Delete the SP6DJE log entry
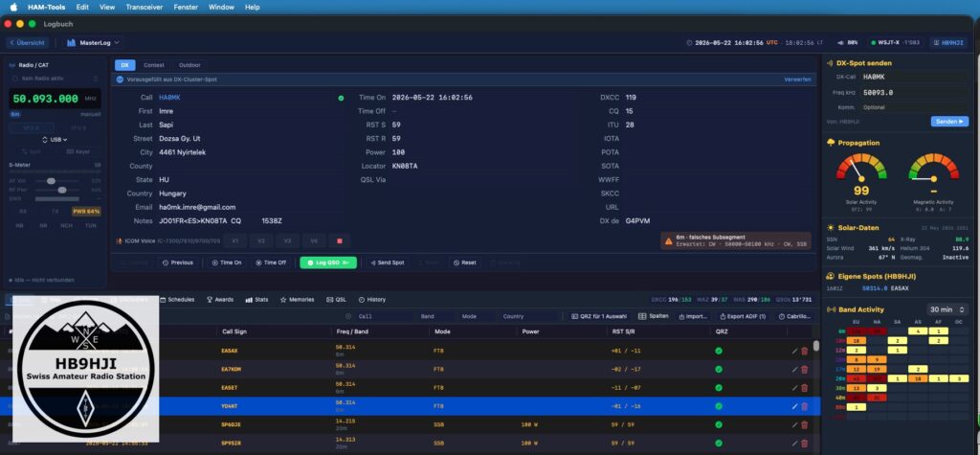This screenshot has height=455, width=980. pos(804,425)
